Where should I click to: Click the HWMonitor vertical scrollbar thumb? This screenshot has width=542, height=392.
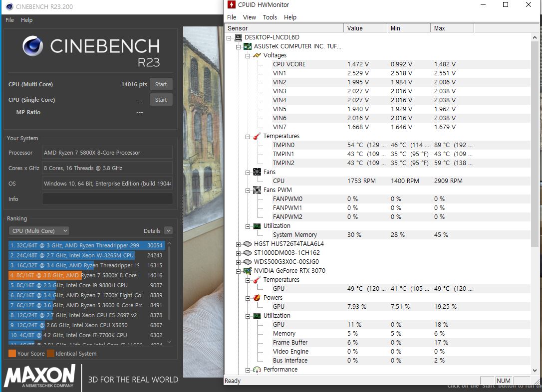pos(535,144)
